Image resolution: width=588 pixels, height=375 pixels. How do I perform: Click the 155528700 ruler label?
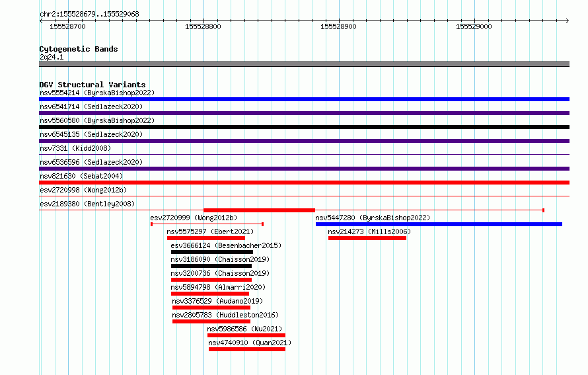[67, 26]
